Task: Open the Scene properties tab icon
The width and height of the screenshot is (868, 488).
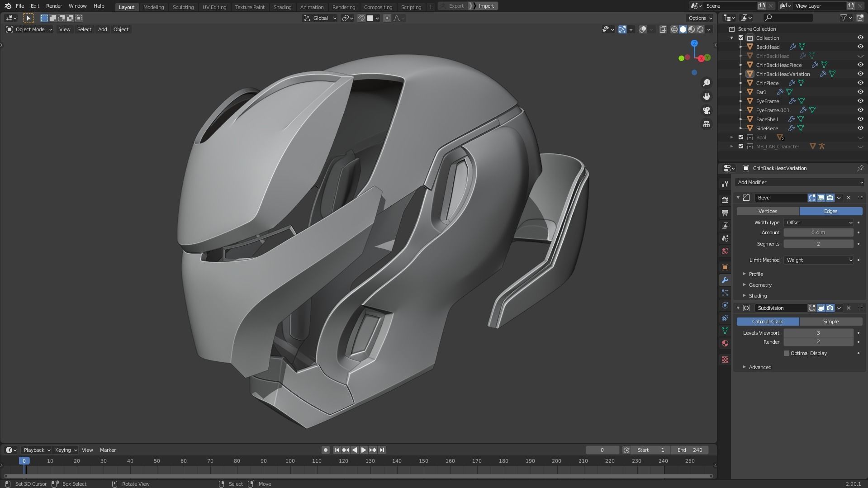Action: click(x=725, y=238)
